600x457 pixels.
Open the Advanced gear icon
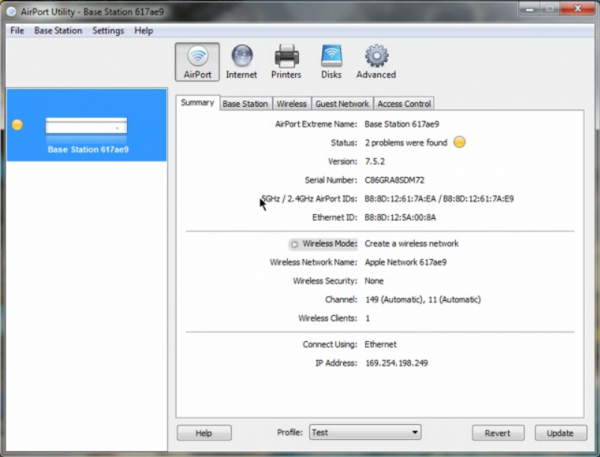point(376,62)
